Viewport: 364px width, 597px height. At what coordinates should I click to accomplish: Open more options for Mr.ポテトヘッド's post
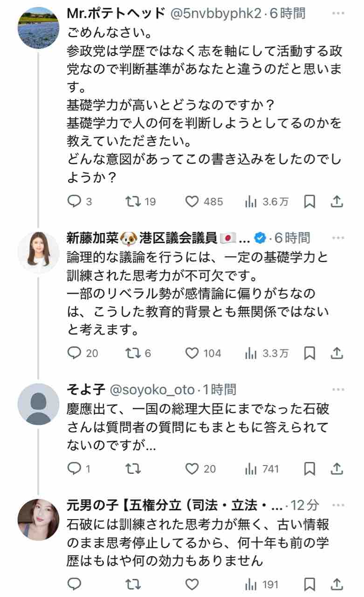(337, 14)
